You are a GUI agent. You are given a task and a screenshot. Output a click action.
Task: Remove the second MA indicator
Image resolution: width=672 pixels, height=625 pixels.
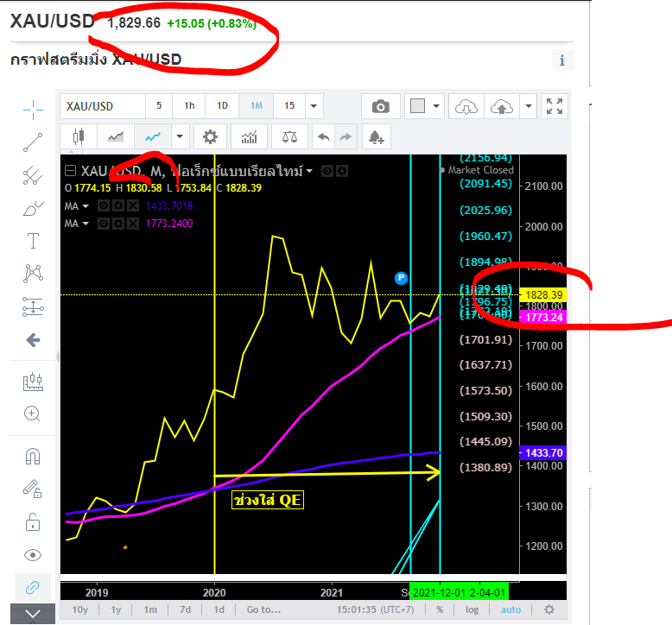(x=133, y=224)
